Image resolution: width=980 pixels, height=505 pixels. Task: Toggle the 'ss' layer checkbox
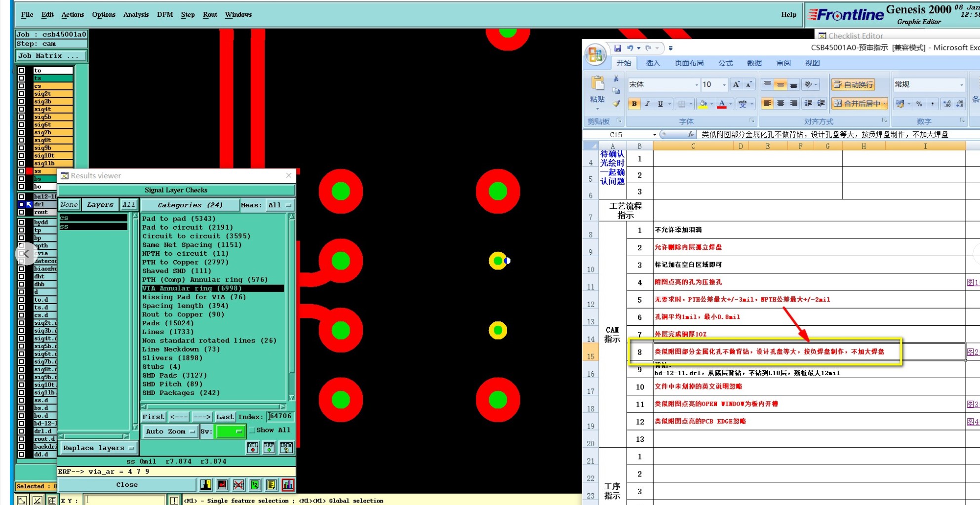(21, 171)
